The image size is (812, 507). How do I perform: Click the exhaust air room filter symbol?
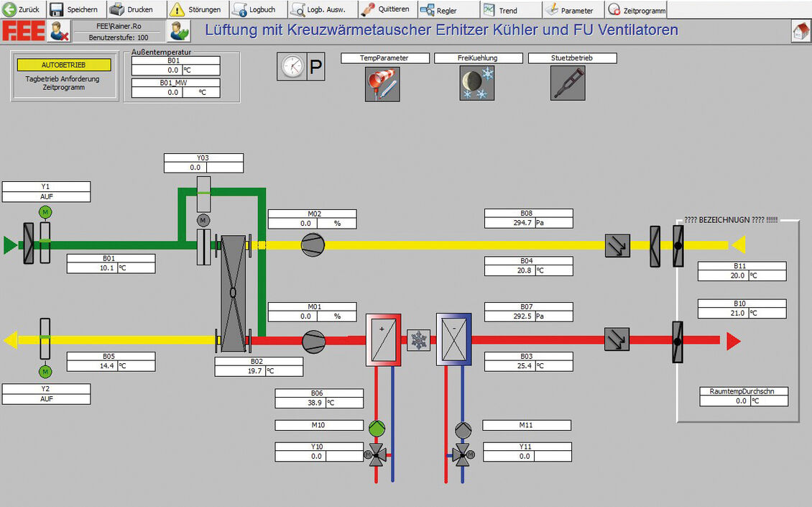[x=655, y=247]
